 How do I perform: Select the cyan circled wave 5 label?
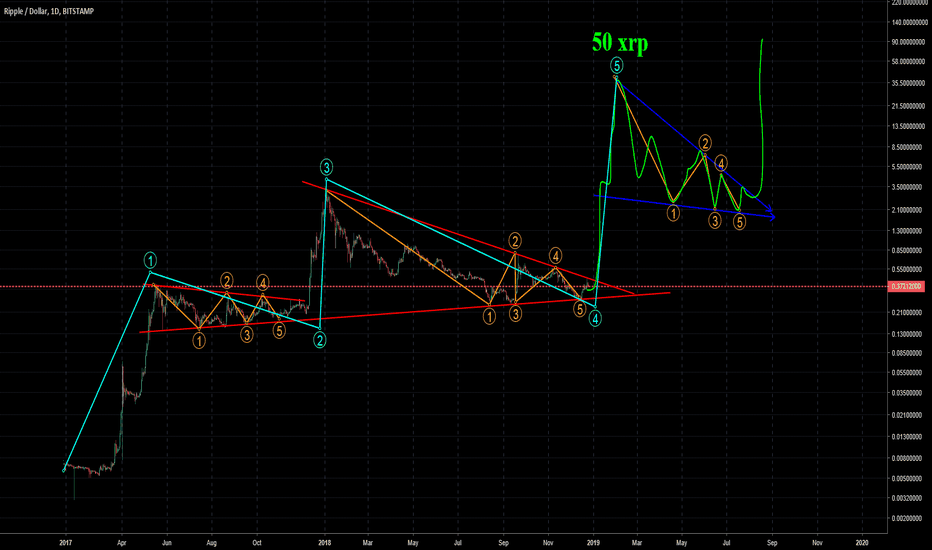click(x=616, y=65)
